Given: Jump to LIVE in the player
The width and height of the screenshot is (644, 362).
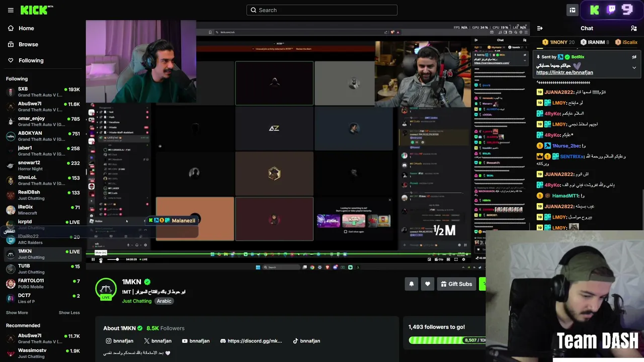Looking at the screenshot, I should click(x=143, y=259).
